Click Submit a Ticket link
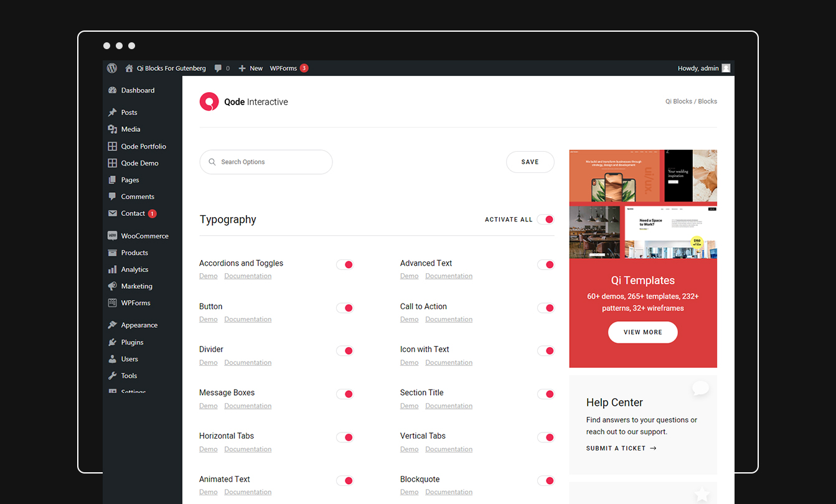This screenshot has width=836, height=504. [621, 448]
